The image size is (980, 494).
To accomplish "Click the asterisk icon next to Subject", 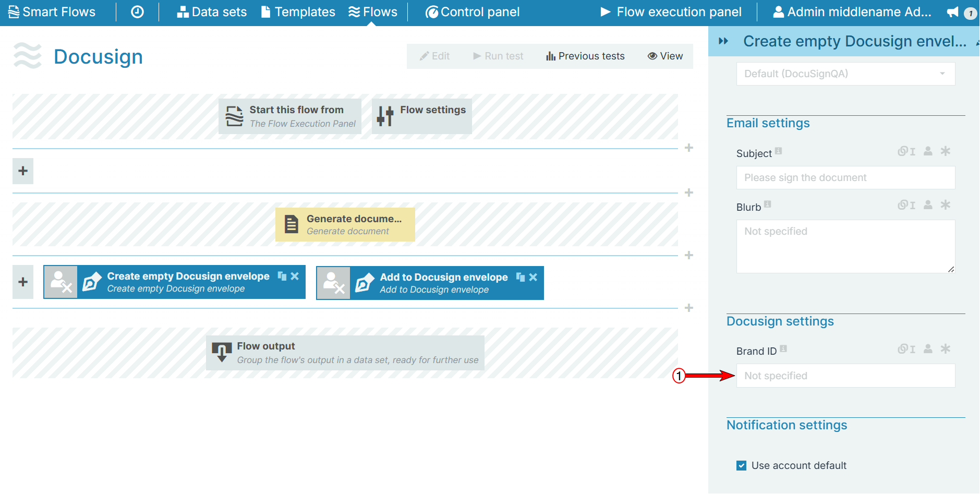I will [946, 151].
